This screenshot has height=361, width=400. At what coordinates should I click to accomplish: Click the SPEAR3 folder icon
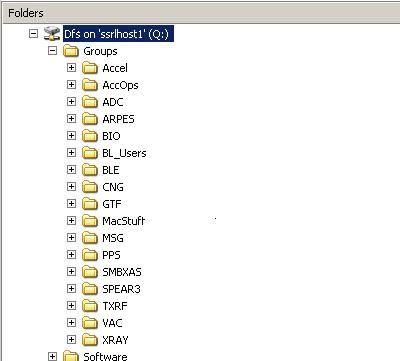tap(90, 289)
